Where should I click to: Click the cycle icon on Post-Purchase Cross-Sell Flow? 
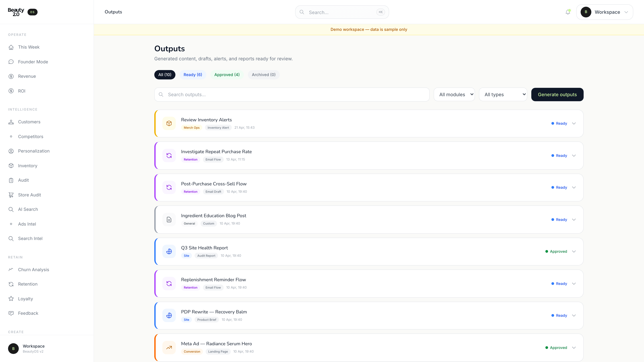click(169, 187)
